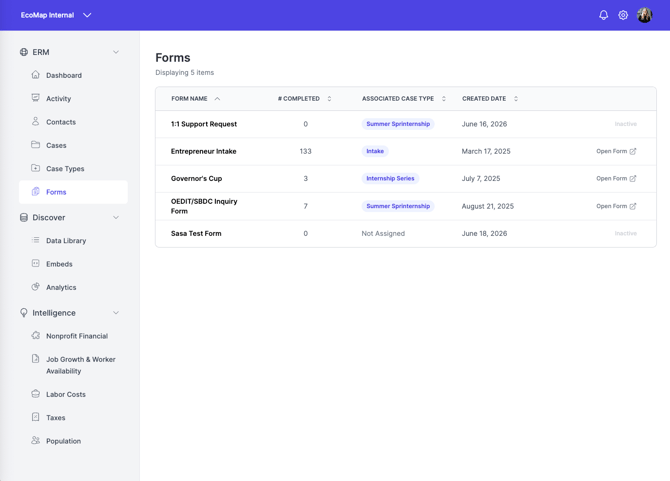
Task: Sort the table by Created Date
Action: 516,99
